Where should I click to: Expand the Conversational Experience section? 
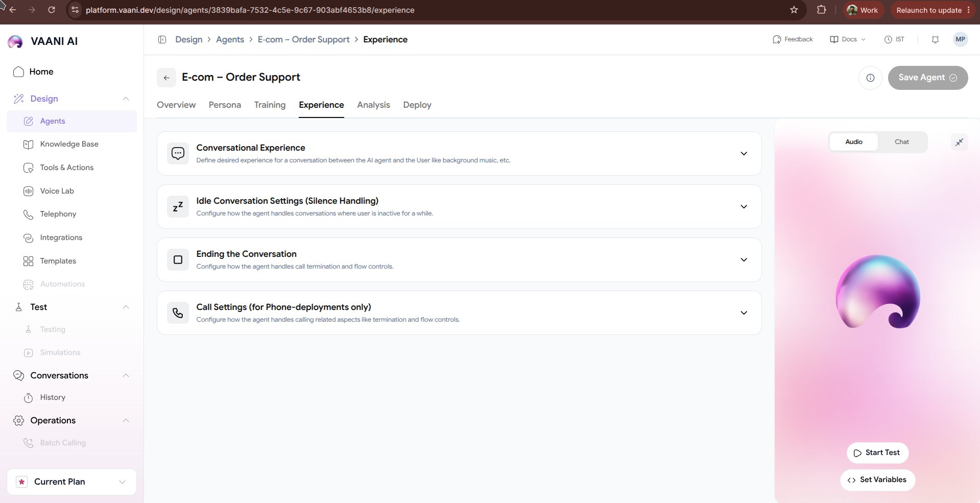pyautogui.click(x=744, y=154)
